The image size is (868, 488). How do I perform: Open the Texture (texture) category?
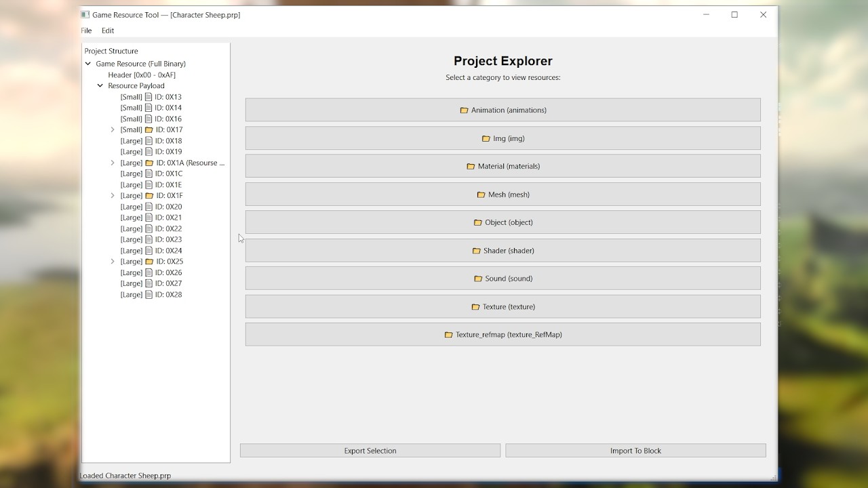click(503, 307)
